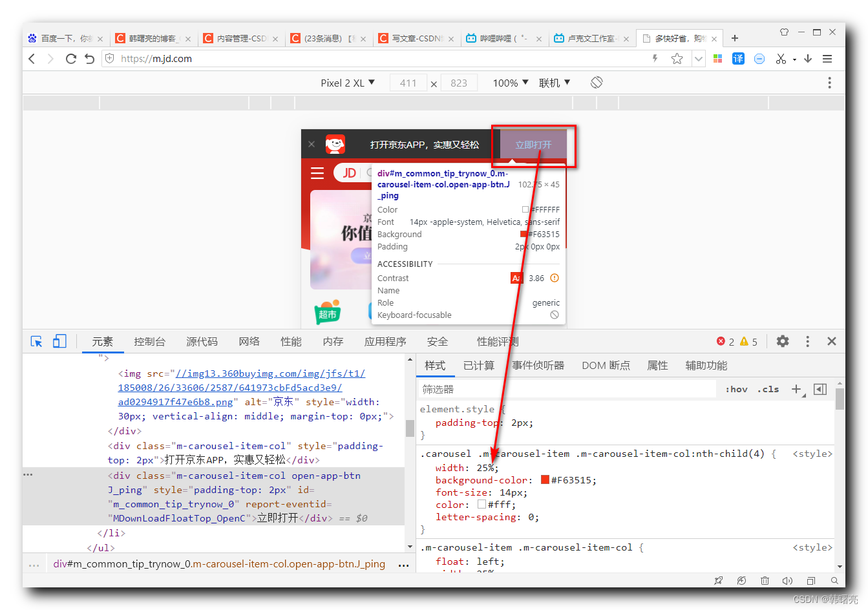The width and height of the screenshot is (868, 610).
Task: Click the trash icon in the browser status bar
Action: (765, 581)
